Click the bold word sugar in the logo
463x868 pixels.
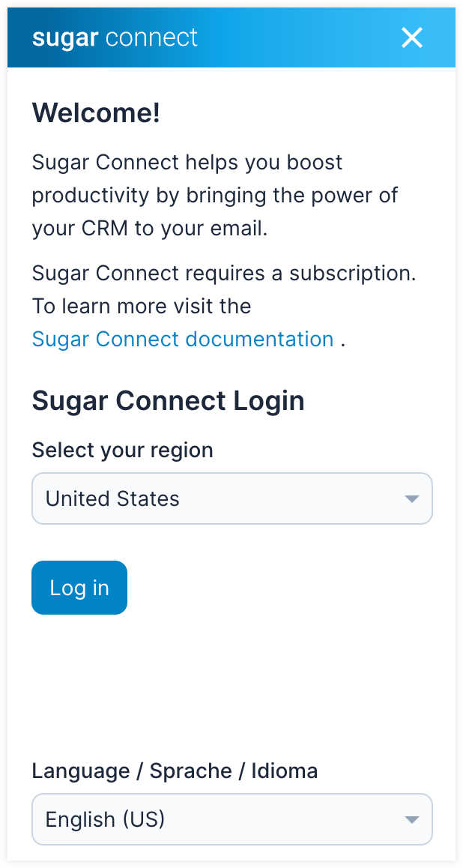point(65,37)
